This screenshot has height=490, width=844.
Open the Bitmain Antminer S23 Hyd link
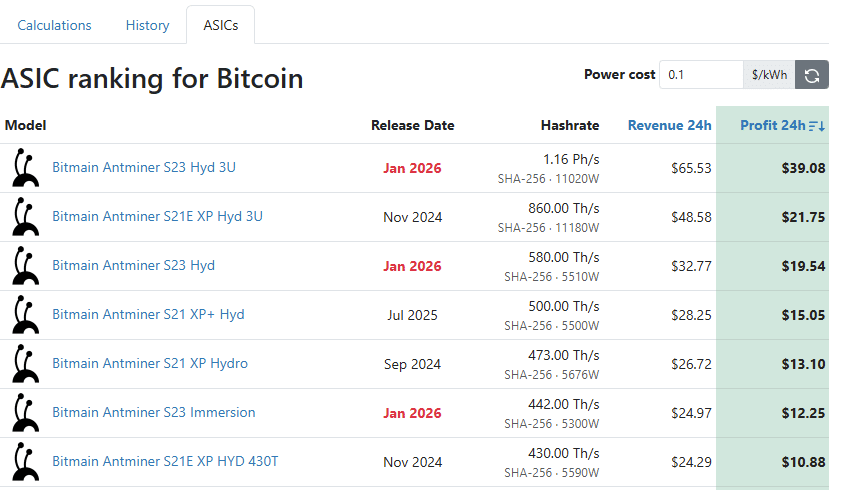point(133,265)
